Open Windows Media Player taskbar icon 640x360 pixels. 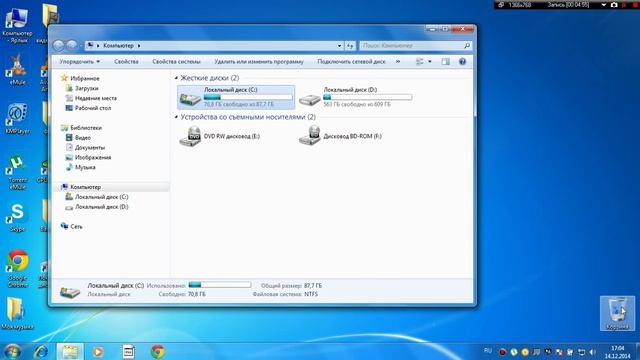tap(98, 351)
